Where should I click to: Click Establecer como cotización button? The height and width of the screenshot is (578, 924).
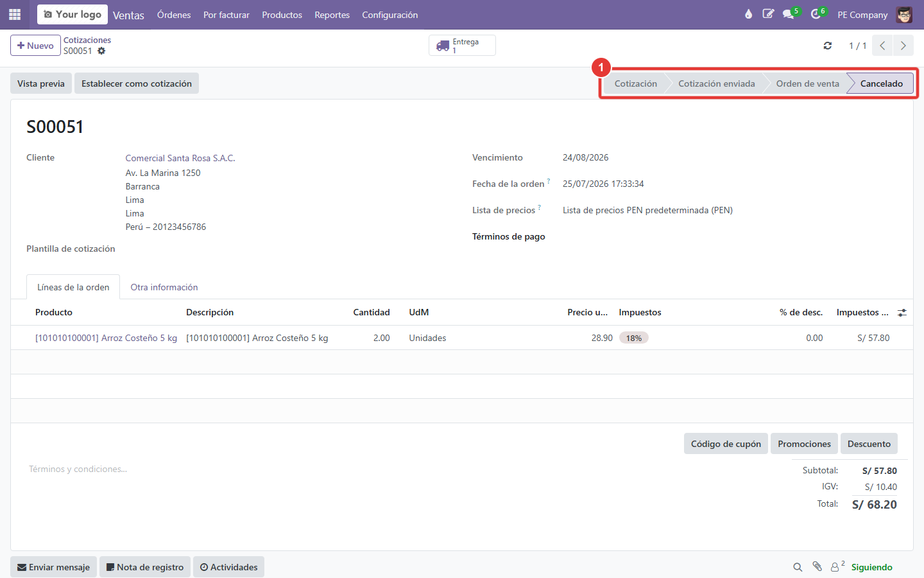(137, 83)
